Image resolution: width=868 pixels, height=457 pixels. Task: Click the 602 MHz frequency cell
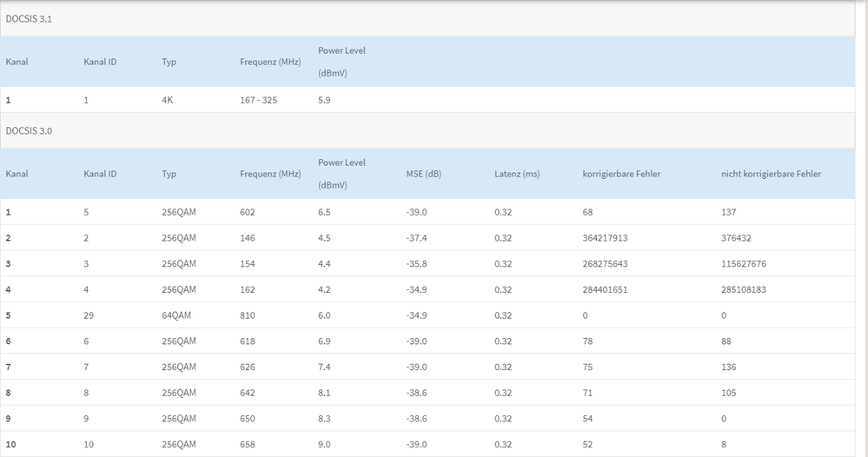click(248, 212)
